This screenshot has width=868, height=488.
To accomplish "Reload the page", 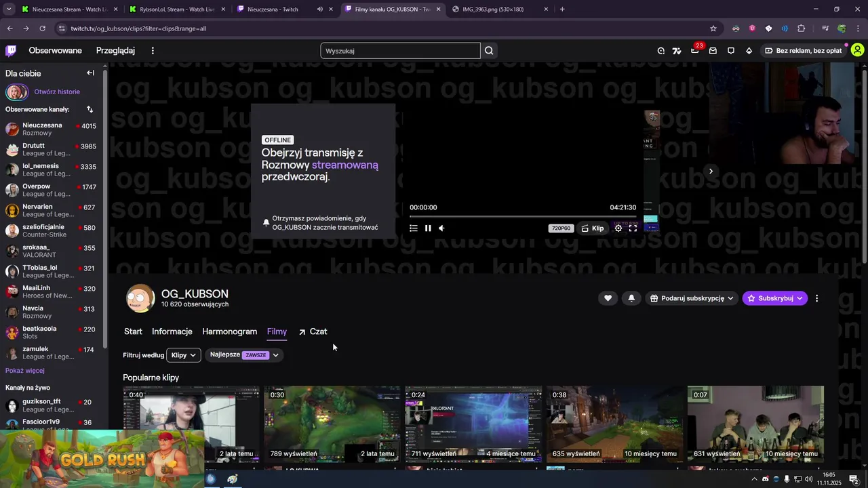I will pyautogui.click(x=42, y=28).
